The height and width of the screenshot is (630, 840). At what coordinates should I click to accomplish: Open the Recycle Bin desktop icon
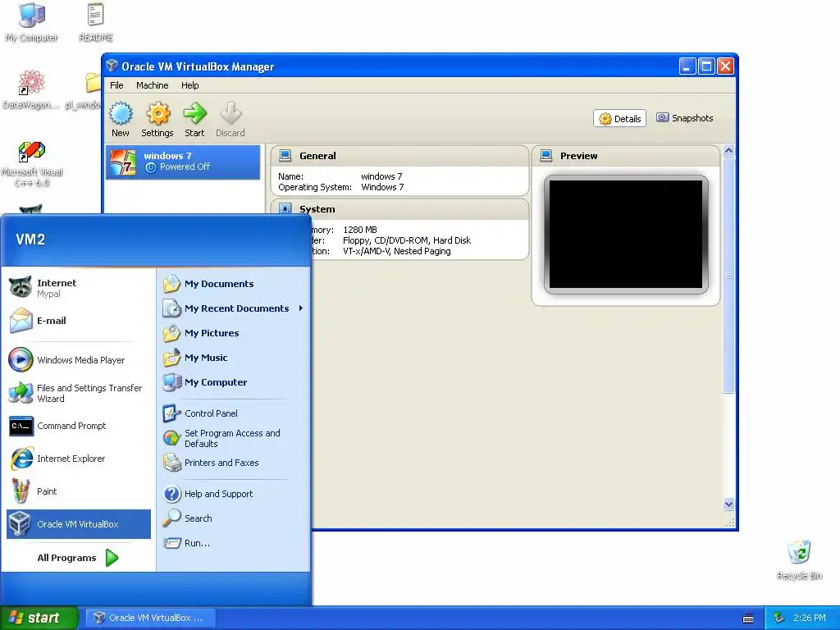(799, 559)
